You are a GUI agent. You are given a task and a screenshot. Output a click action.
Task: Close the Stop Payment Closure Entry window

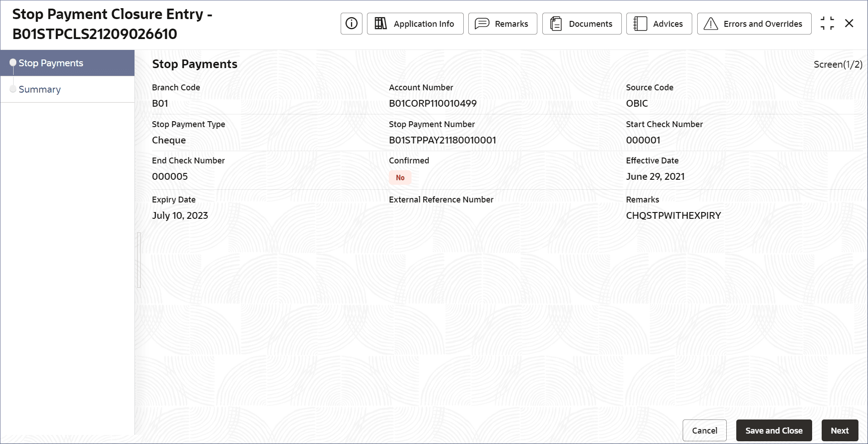click(849, 23)
